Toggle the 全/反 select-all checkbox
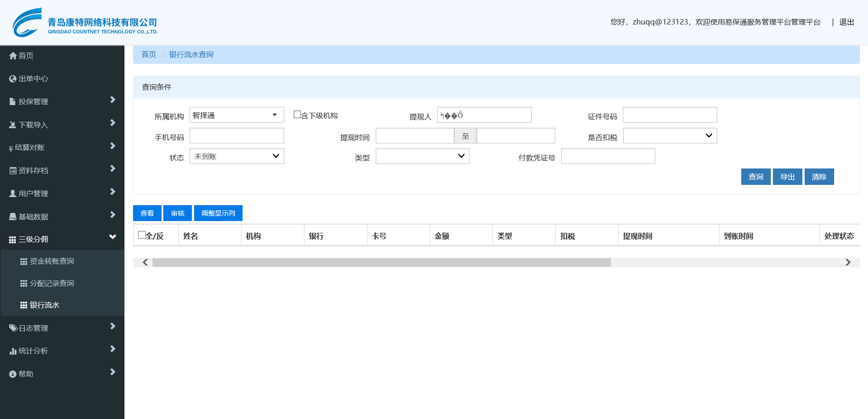This screenshot has height=419, width=868. coord(142,235)
